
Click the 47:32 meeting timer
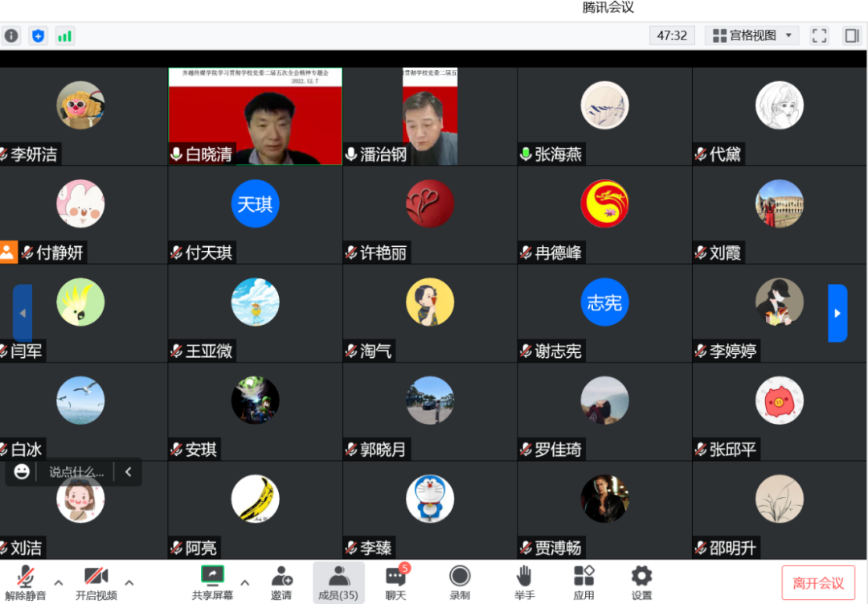tap(672, 36)
